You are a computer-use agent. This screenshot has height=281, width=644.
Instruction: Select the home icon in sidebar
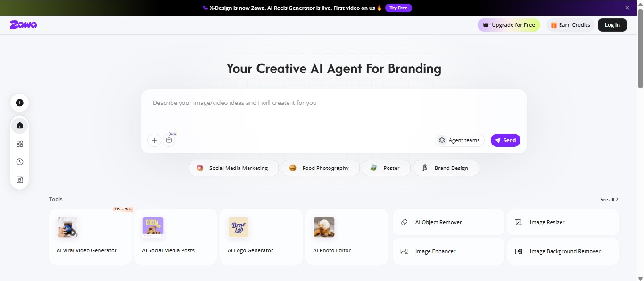pyautogui.click(x=19, y=126)
